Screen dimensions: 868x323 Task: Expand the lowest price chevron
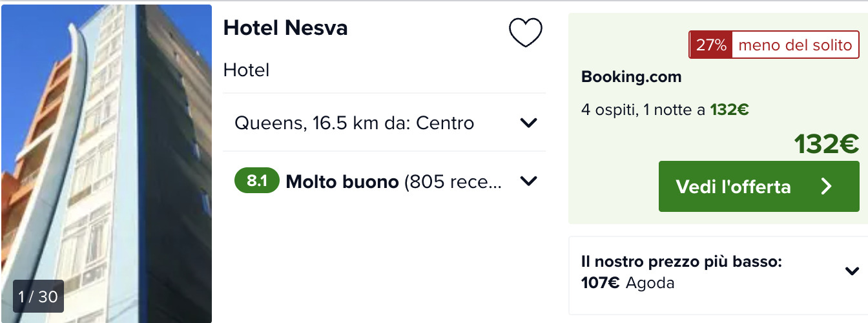852,271
